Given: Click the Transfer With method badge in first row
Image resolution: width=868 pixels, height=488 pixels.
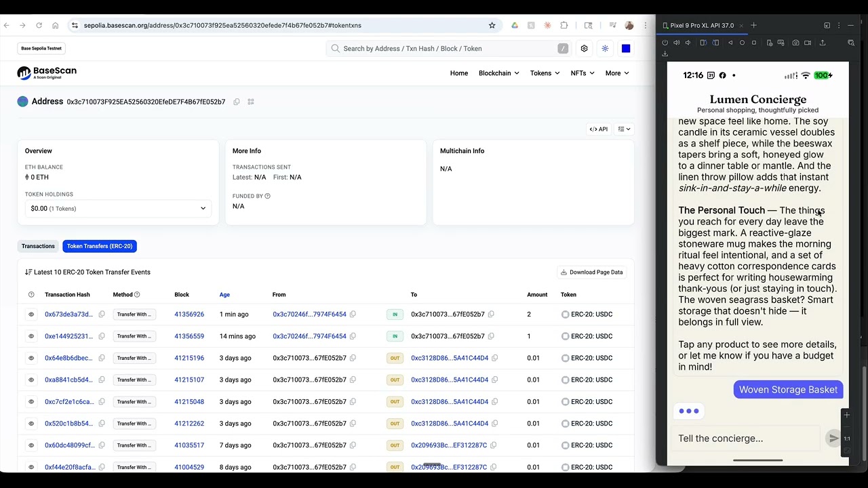Looking at the screenshot, I should tap(134, 314).
